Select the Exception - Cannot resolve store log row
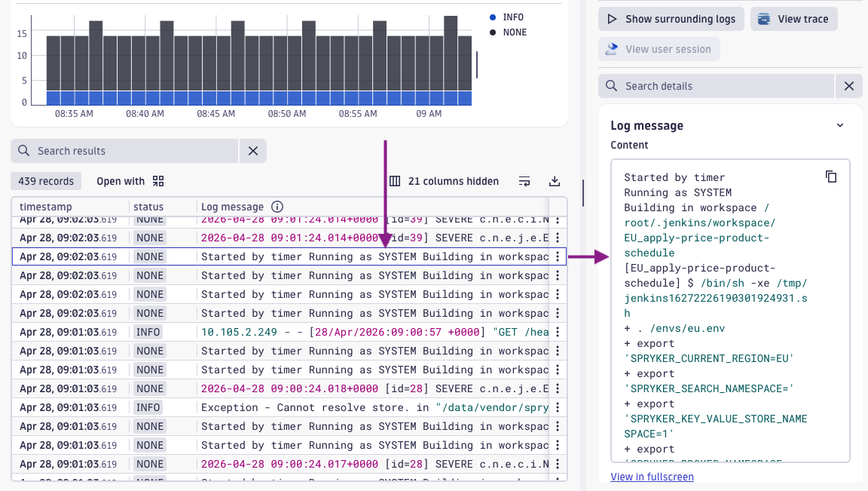This screenshot has height=491, width=868. [x=316, y=407]
